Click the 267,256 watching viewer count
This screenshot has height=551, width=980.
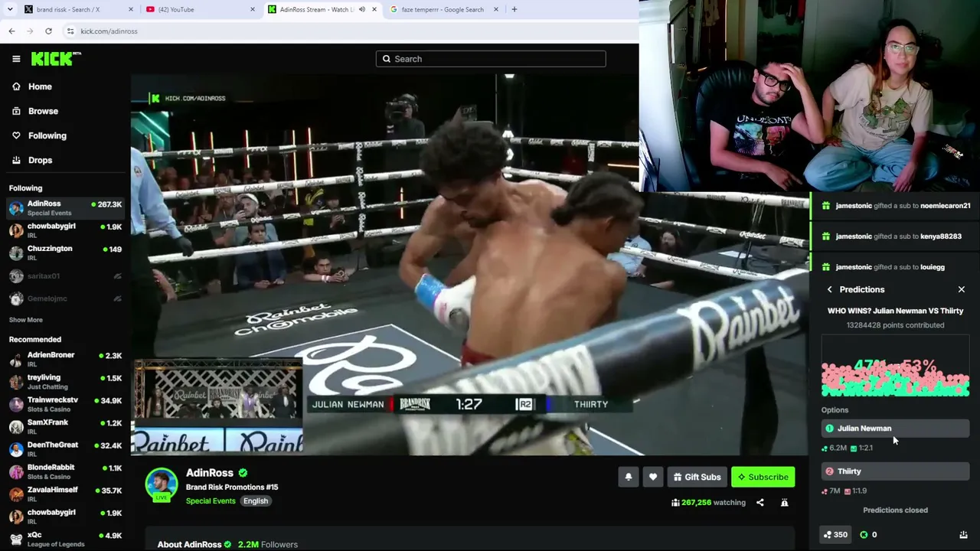[x=708, y=503]
